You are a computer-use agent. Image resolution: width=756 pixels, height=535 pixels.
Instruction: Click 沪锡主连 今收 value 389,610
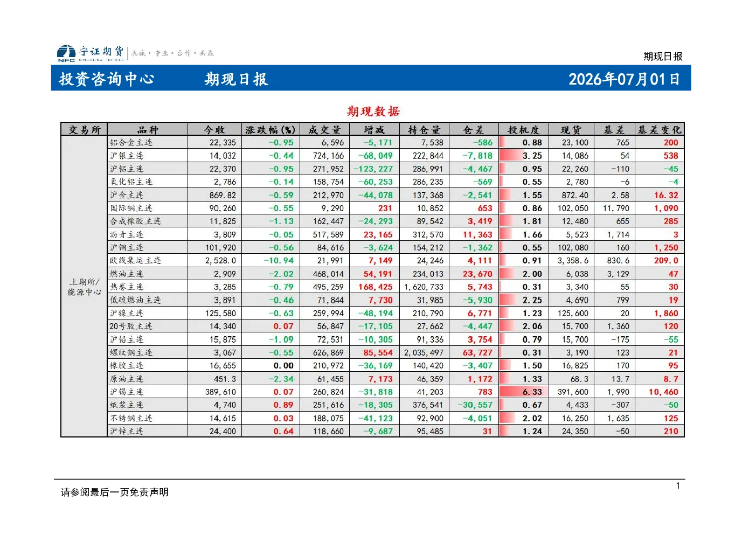pos(220,392)
